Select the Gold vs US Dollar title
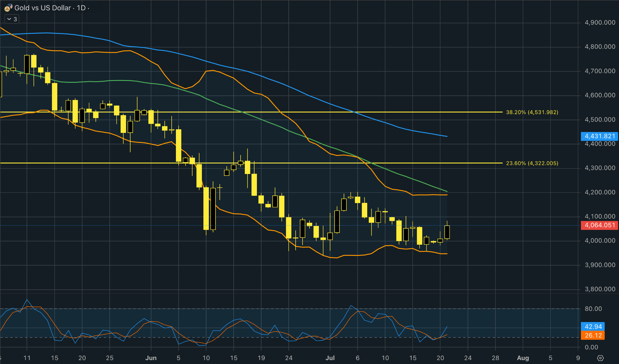This screenshot has height=364, width=619. [43, 8]
